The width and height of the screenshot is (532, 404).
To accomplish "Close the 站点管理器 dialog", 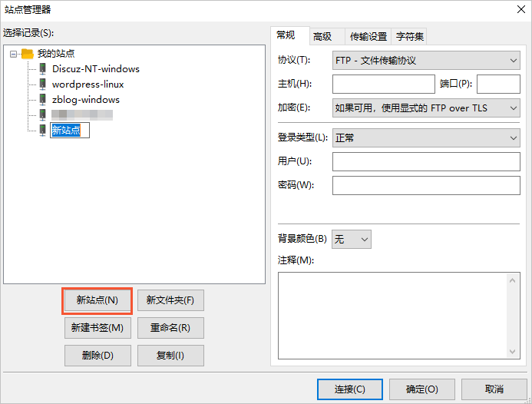I will point(521,9).
